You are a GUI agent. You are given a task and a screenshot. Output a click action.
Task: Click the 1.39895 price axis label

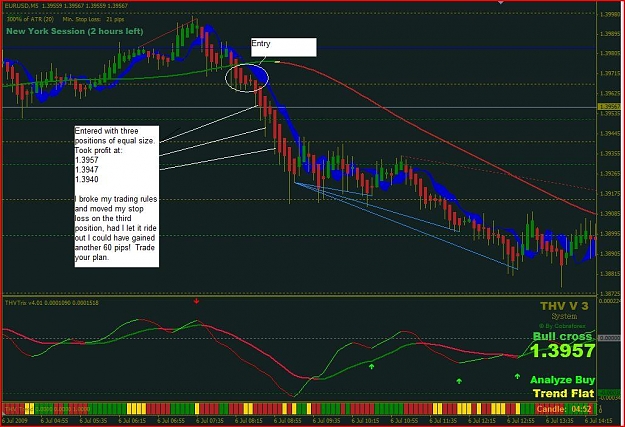click(x=610, y=34)
